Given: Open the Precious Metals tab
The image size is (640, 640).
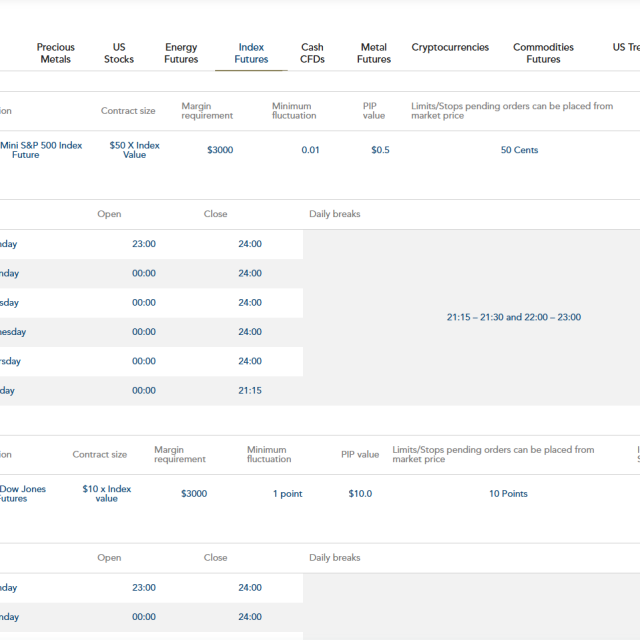Looking at the screenshot, I should (56, 53).
